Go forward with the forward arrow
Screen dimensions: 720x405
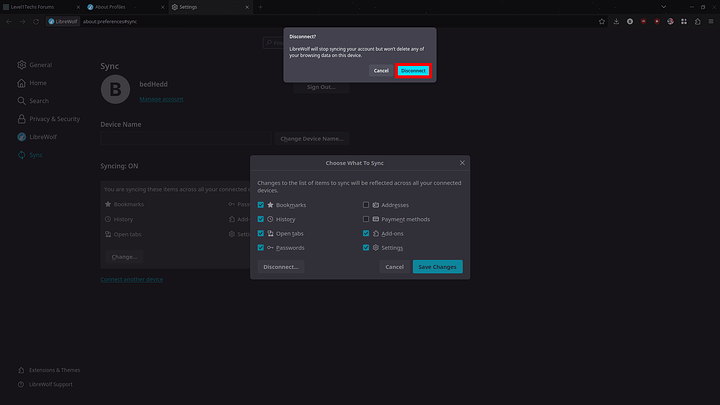pyautogui.click(x=22, y=22)
